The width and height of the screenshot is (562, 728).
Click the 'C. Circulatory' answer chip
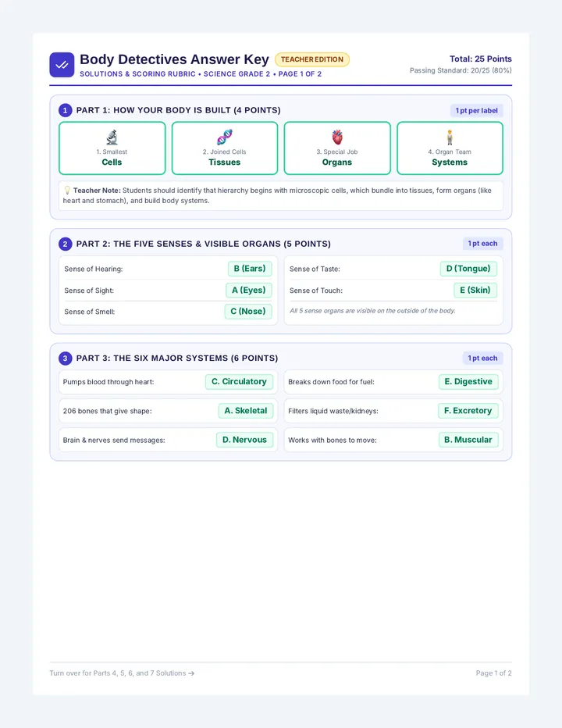coord(239,382)
